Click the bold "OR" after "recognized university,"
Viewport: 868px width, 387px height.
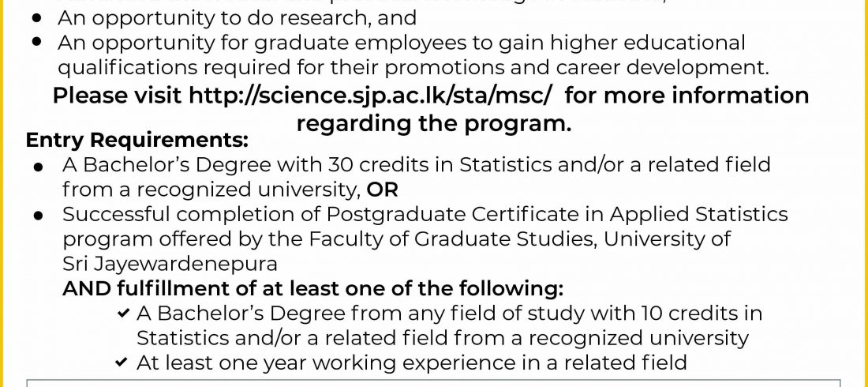(383, 190)
